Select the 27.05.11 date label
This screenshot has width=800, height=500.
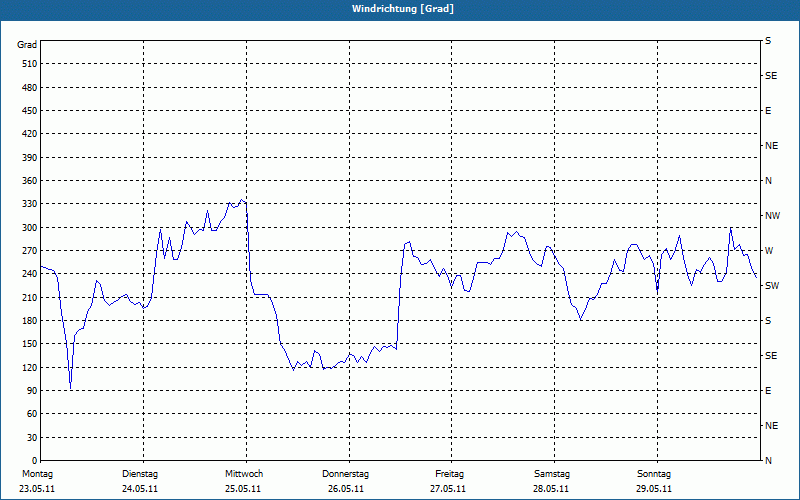[448, 489]
